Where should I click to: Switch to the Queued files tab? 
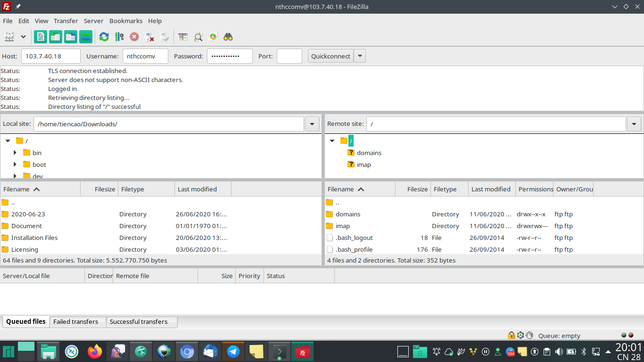pos(25,321)
